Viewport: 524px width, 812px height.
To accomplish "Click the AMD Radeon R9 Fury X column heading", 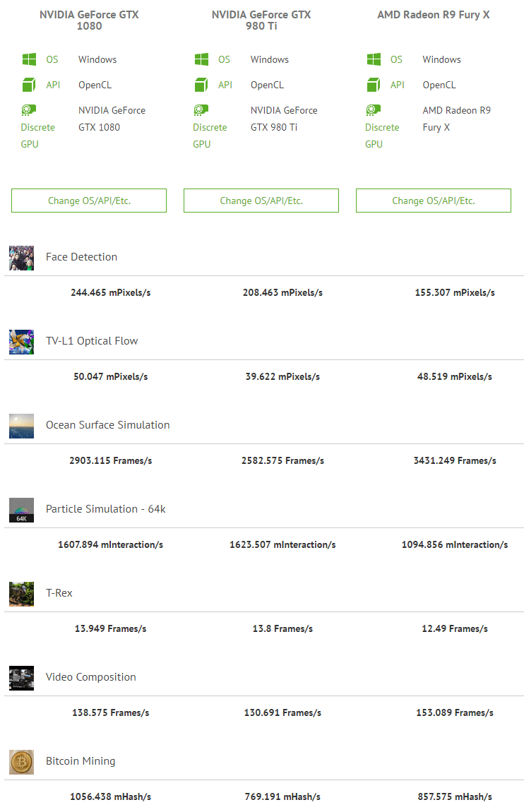I will coord(433,15).
